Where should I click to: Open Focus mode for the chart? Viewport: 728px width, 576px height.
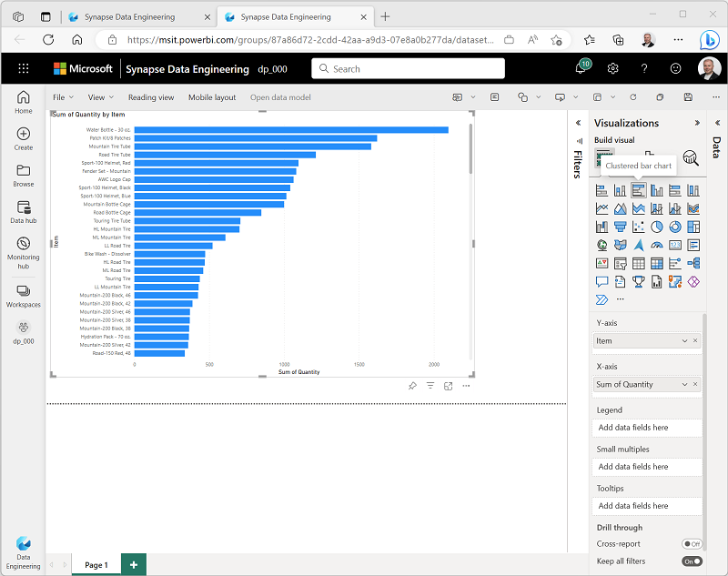[448, 386]
